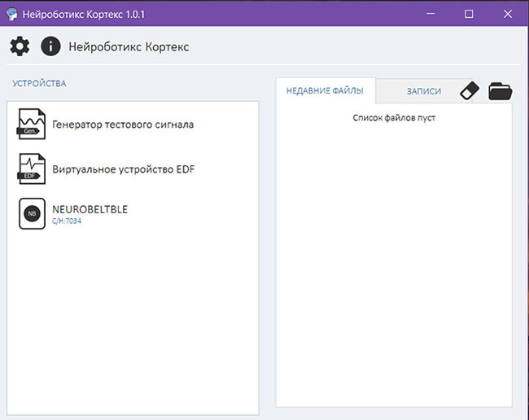The image size is (529, 420).
Task: Clear recent files with the eraser icon
Action: (470, 91)
